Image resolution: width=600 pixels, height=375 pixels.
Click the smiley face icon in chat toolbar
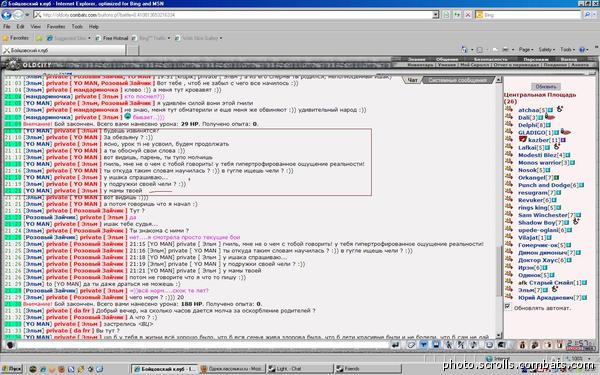click(489, 345)
